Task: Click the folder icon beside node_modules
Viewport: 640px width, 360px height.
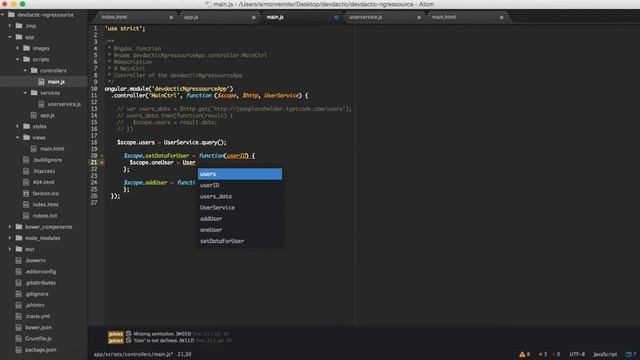Action: point(19,238)
